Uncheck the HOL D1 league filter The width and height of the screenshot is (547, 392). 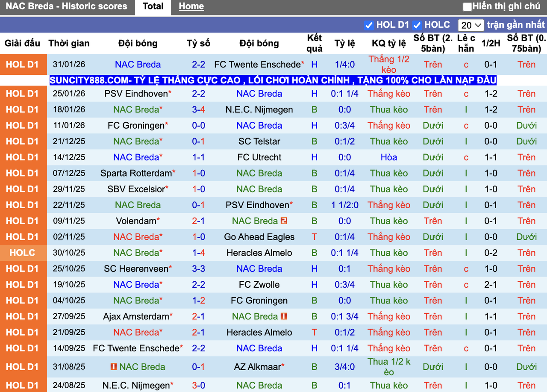click(x=369, y=25)
